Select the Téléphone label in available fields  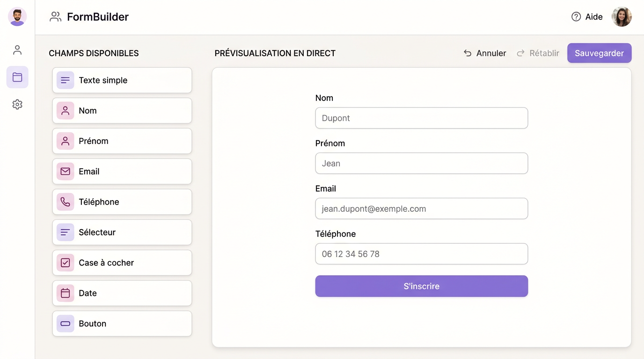tap(99, 202)
